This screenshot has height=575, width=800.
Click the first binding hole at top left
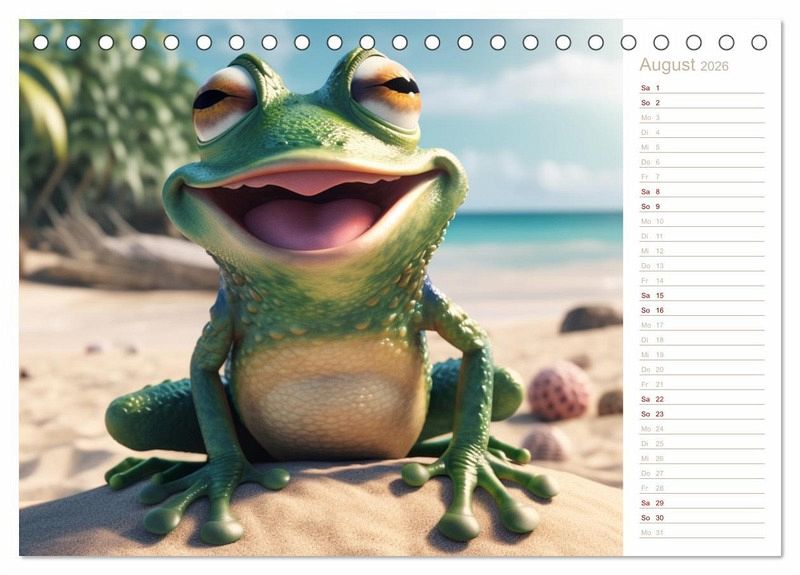[41, 42]
